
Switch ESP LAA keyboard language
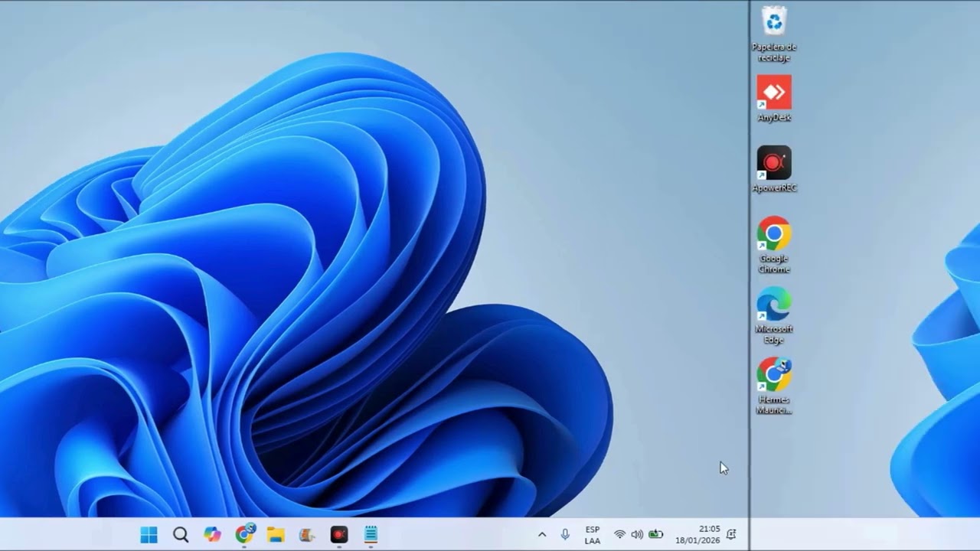click(x=593, y=534)
